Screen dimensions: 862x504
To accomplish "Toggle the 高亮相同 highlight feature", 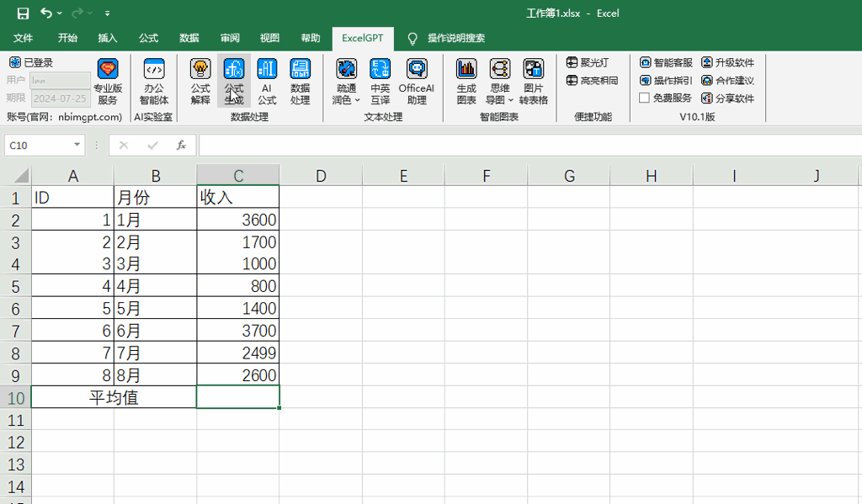I will click(x=592, y=80).
